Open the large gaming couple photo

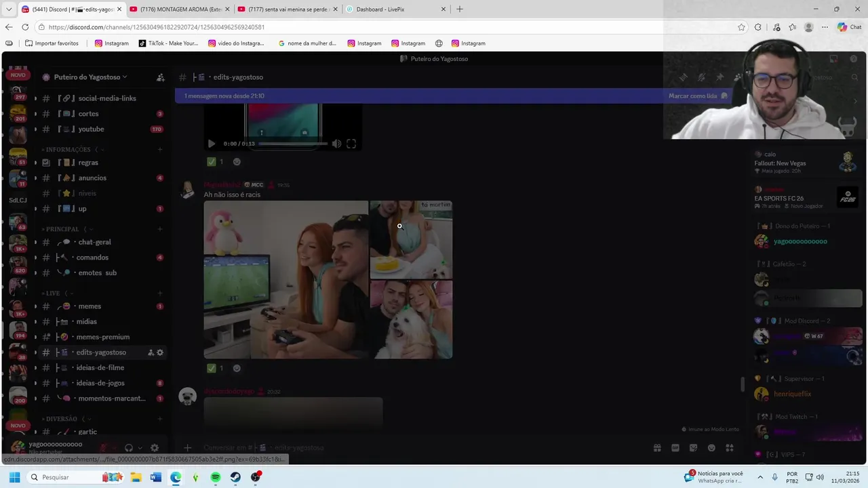(285, 279)
